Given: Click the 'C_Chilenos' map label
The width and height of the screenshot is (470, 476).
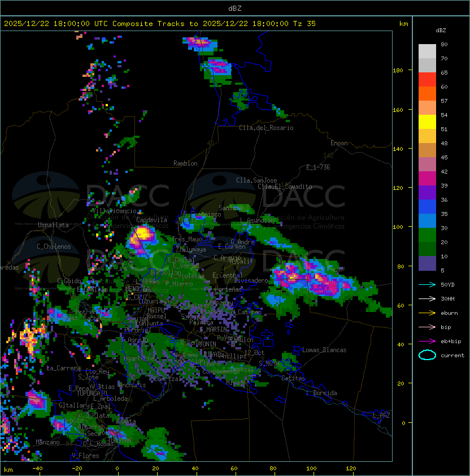Looking at the screenshot, I should [x=54, y=246].
